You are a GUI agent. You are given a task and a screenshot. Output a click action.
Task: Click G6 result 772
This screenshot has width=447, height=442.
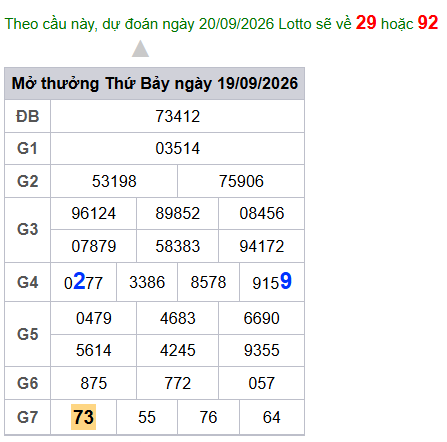(177, 383)
